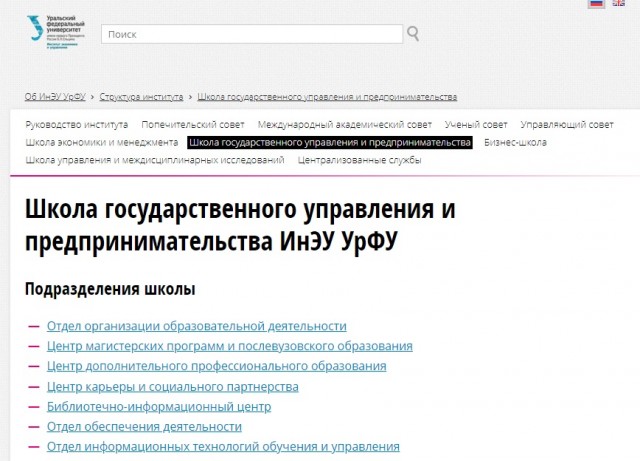Open Отдел обеспечения деятельности link
The height and width of the screenshot is (461, 640).
click(x=144, y=426)
